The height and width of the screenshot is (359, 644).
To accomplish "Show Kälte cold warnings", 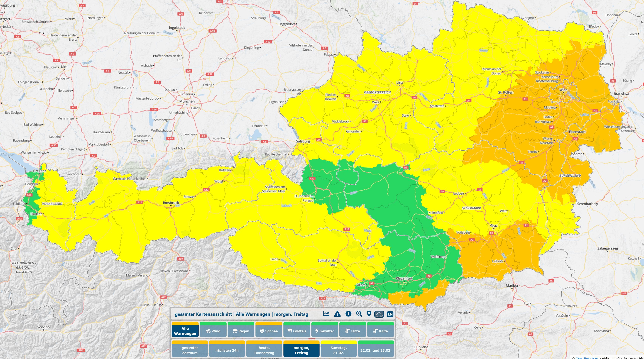I will pyautogui.click(x=380, y=331).
